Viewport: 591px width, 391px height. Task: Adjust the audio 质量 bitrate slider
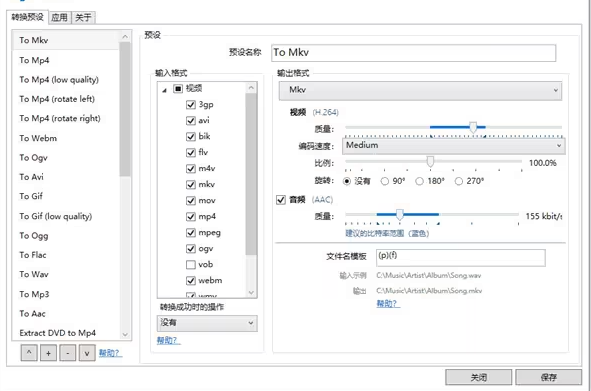(x=400, y=215)
